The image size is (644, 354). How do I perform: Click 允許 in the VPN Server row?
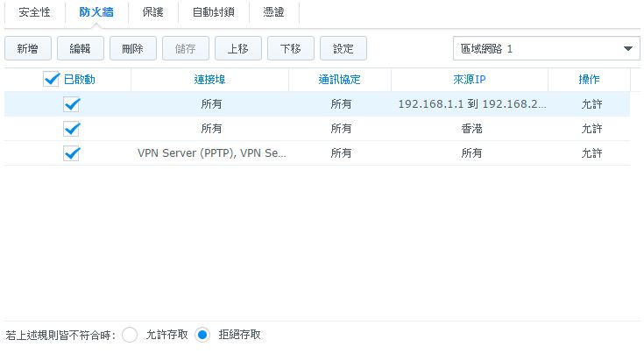[x=591, y=153]
